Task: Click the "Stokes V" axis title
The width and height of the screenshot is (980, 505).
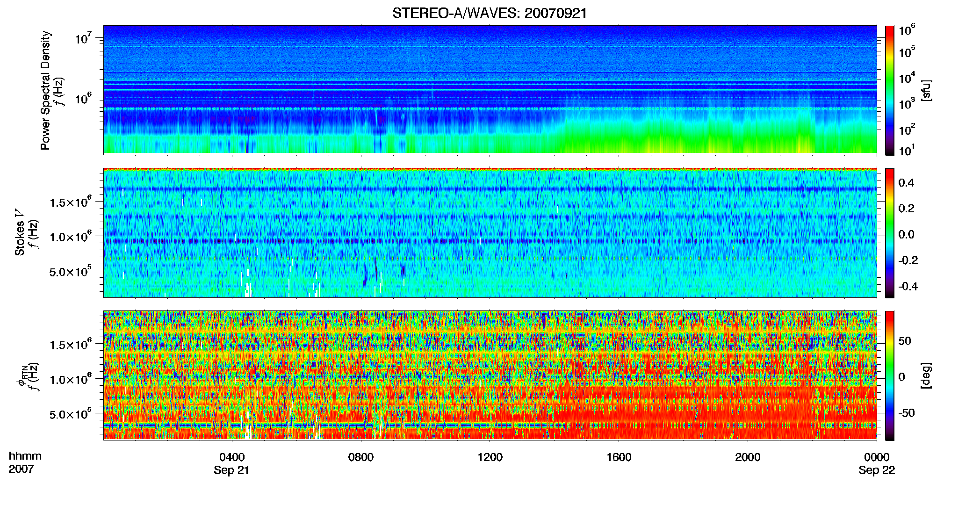Action: (x=20, y=232)
